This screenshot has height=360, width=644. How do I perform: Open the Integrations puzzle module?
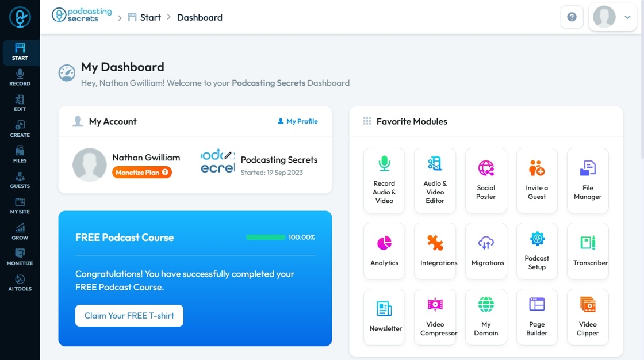coord(435,251)
